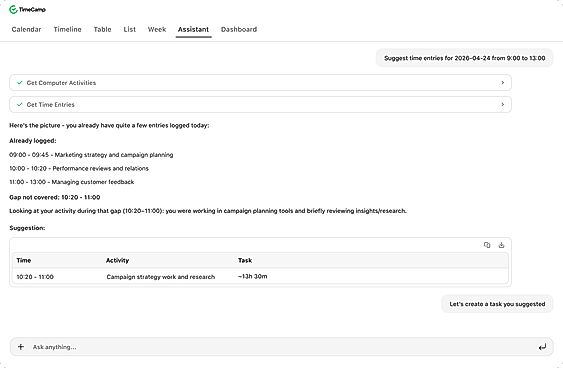Click 'Looking at your activity during that gap' text
The image size is (563, 368).
(208, 211)
